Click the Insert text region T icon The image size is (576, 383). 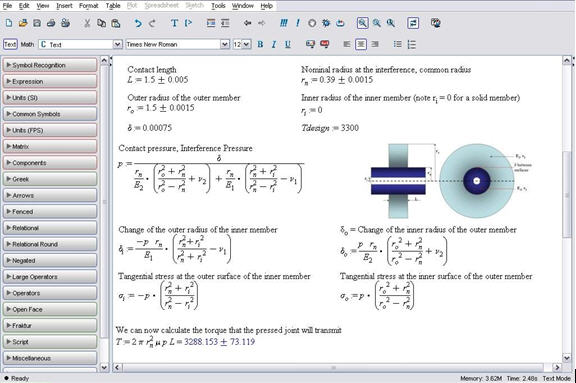point(174,23)
